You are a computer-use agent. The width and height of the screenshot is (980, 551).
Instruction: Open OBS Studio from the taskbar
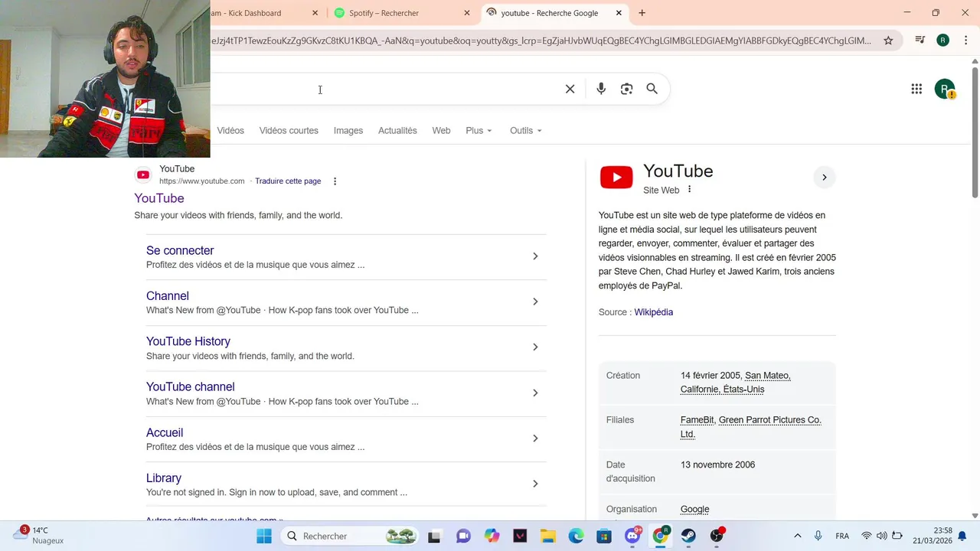click(x=717, y=536)
